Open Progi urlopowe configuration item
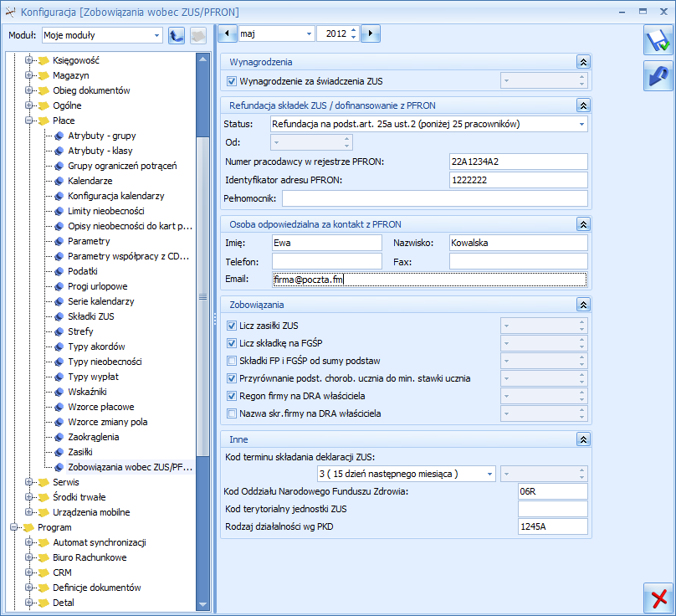 (x=97, y=286)
